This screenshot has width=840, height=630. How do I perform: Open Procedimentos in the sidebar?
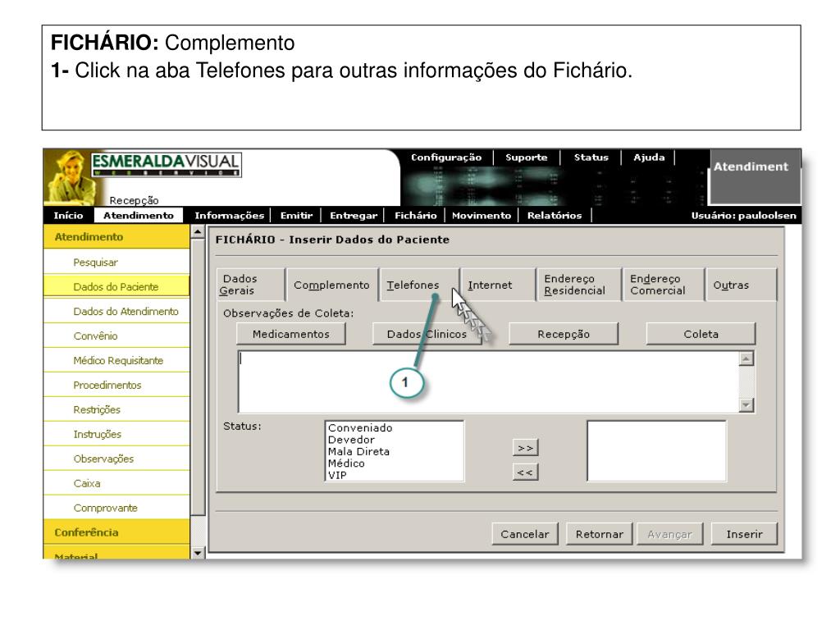[x=116, y=386]
